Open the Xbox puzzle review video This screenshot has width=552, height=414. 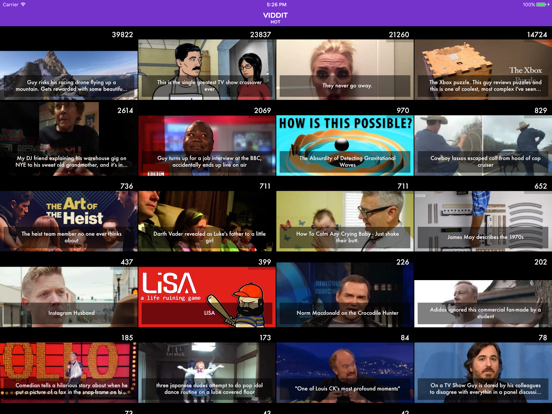click(x=483, y=70)
